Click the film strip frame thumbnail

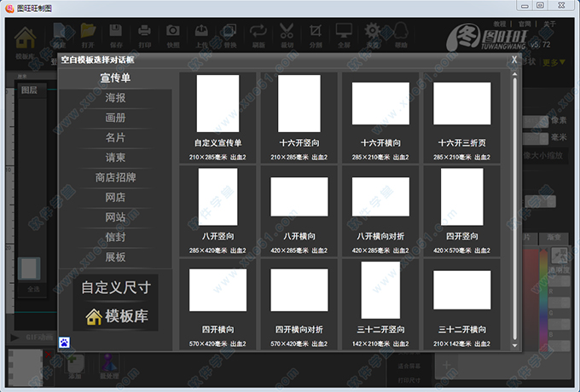pos(25,367)
